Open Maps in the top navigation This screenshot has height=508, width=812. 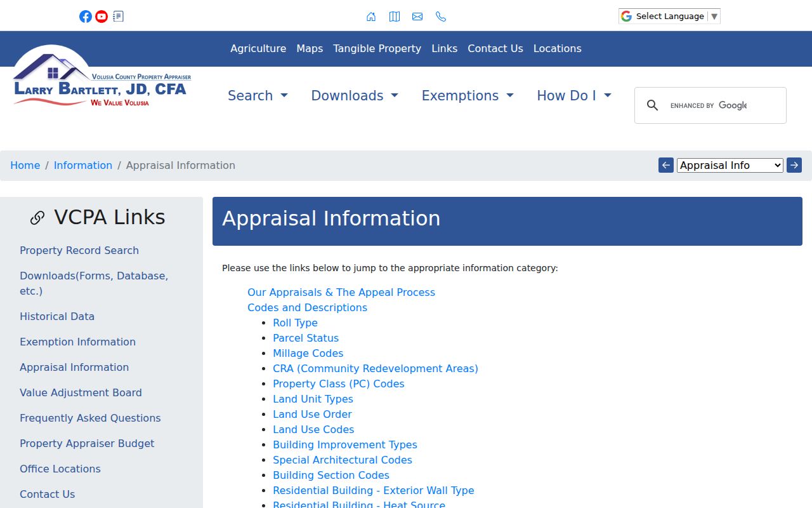coord(310,49)
